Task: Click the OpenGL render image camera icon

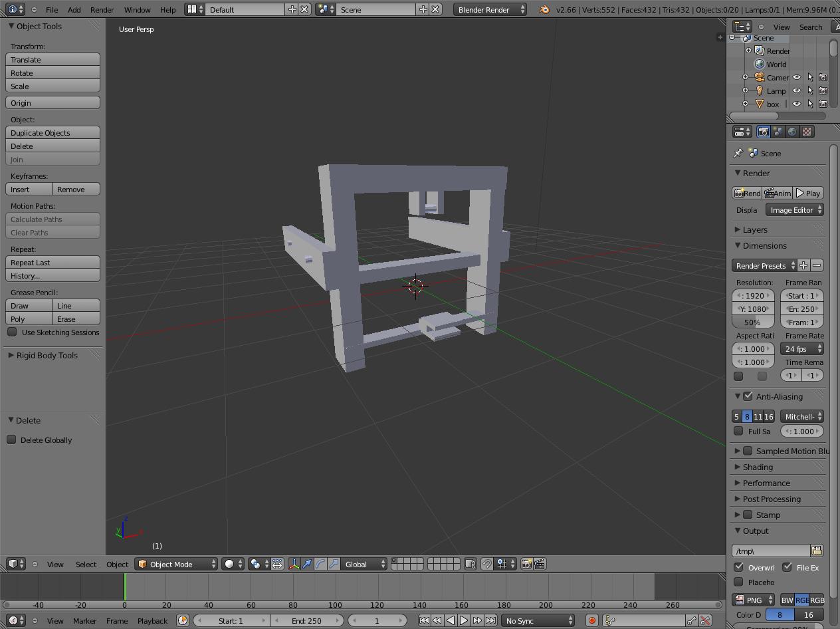Action: pos(526,564)
